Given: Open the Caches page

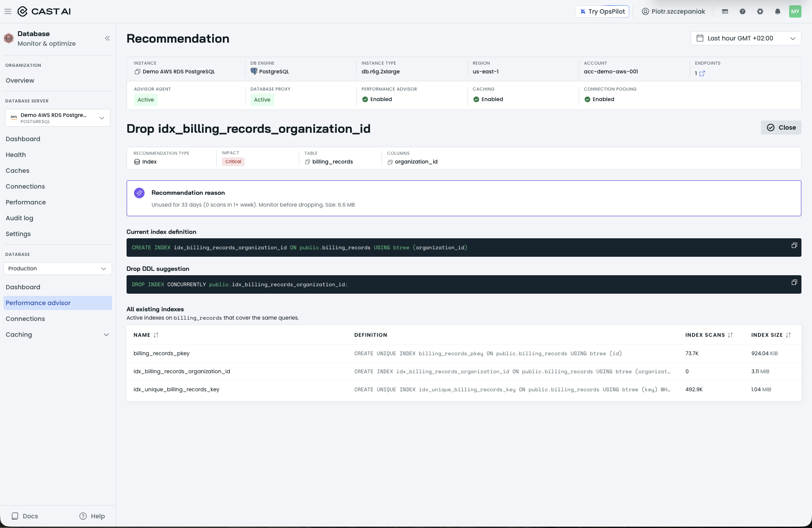Looking at the screenshot, I should 18,171.
